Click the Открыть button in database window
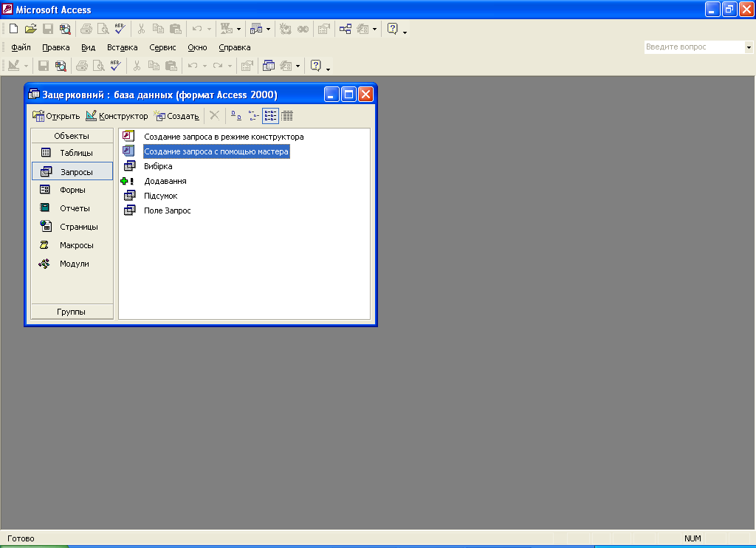The image size is (756, 548). tap(56, 116)
